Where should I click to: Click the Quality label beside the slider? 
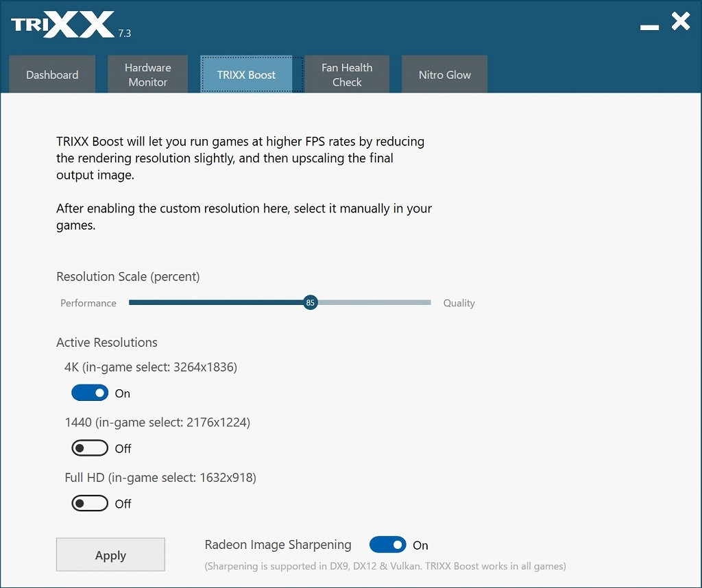click(459, 303)
